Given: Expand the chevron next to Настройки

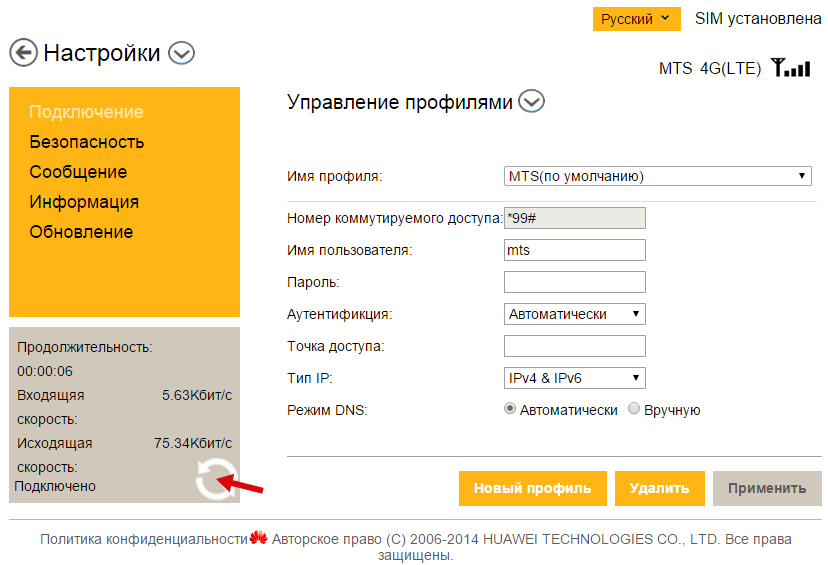Looking at the screenshot, I should point(181,53).
